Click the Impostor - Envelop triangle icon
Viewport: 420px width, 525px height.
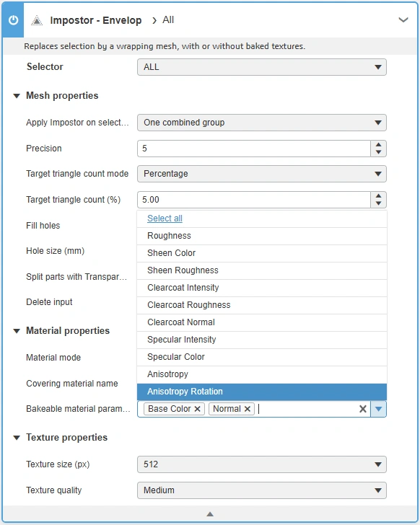point(37,21)
